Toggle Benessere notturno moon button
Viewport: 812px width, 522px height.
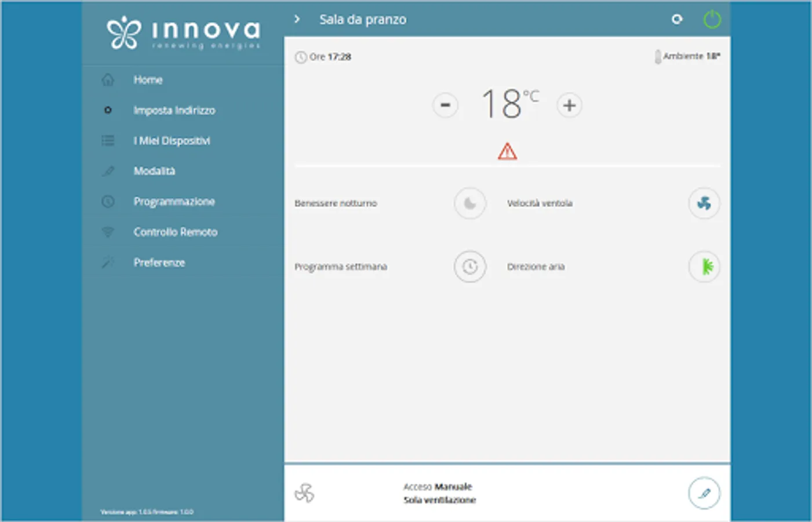(469, 203)
